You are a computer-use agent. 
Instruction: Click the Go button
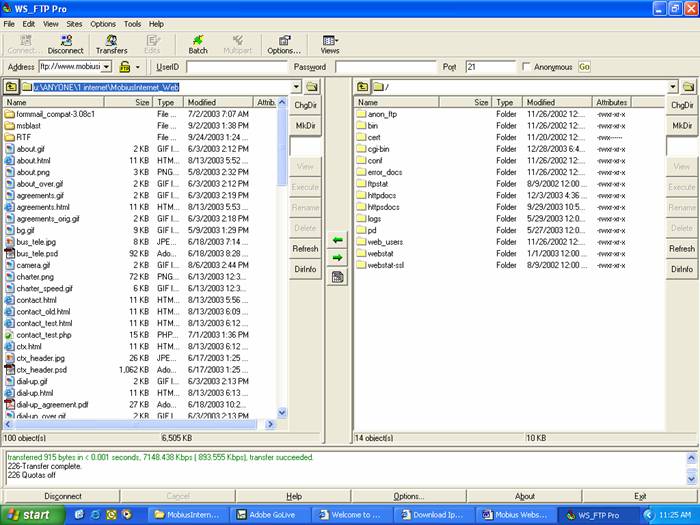point(584,67)
